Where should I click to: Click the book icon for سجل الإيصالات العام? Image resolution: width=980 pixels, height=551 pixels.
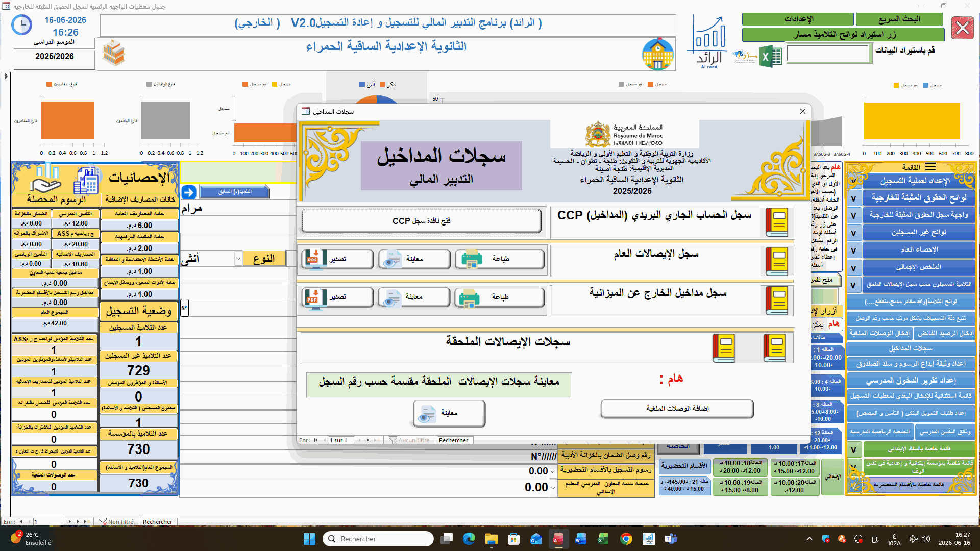point(777,261)
